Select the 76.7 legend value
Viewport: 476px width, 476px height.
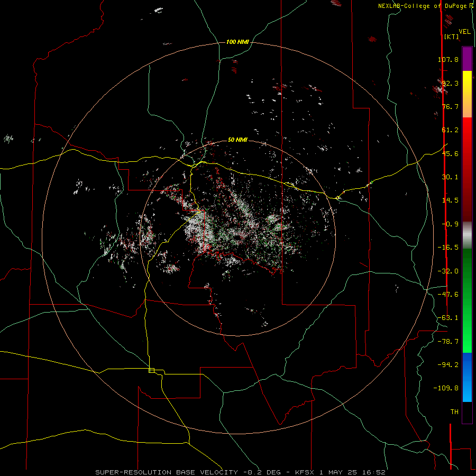450,106
